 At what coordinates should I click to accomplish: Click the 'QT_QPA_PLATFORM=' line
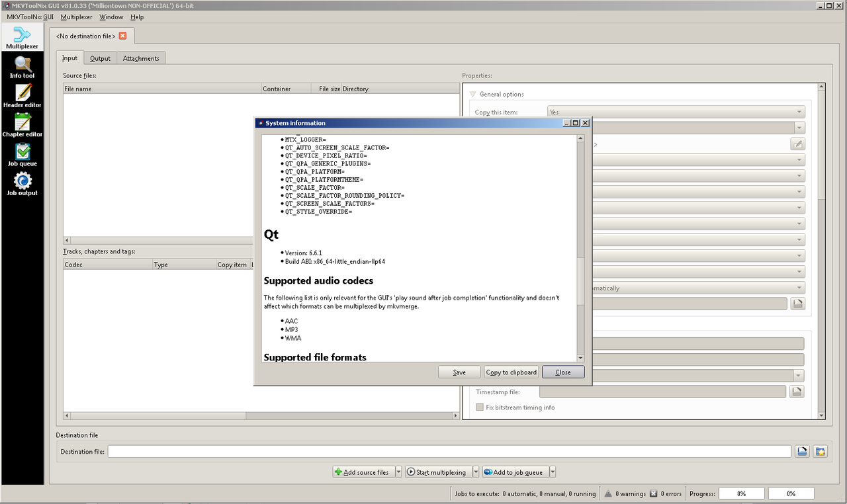[315, 172]
